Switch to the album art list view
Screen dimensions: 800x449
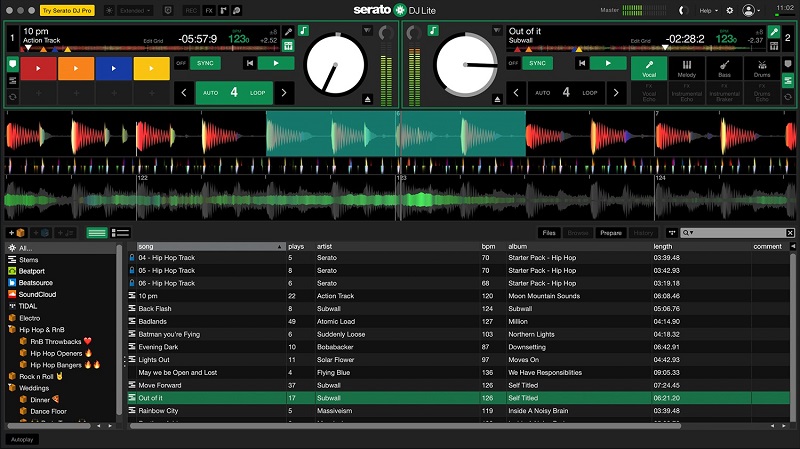tap(120, 233)
